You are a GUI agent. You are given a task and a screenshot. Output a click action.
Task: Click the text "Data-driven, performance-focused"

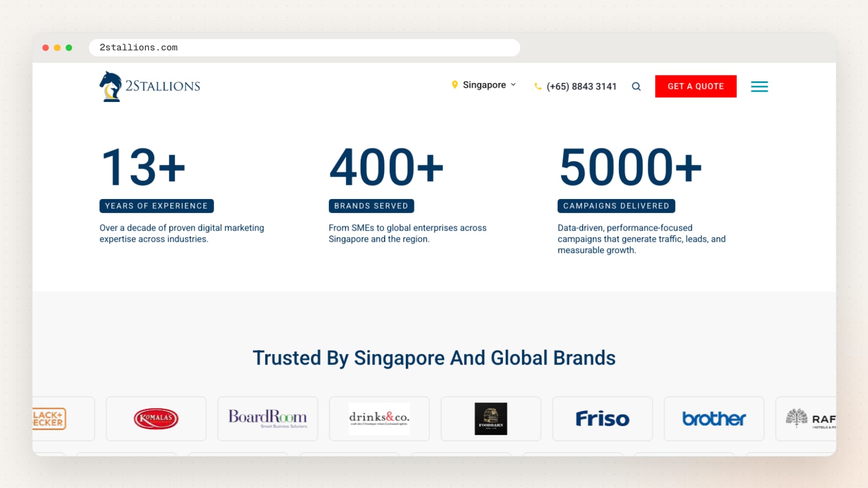625,228
